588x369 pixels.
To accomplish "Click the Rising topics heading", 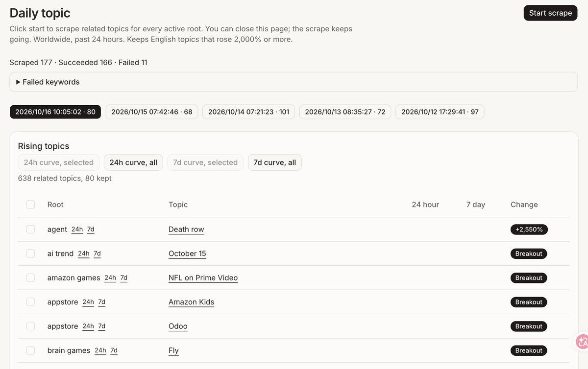I will [44, 146].
